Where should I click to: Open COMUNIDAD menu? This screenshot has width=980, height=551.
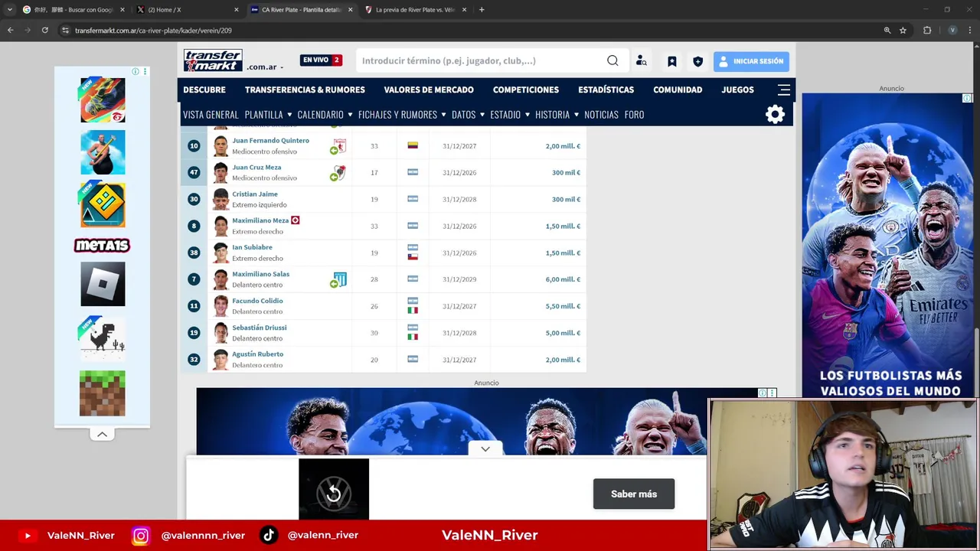678,90
